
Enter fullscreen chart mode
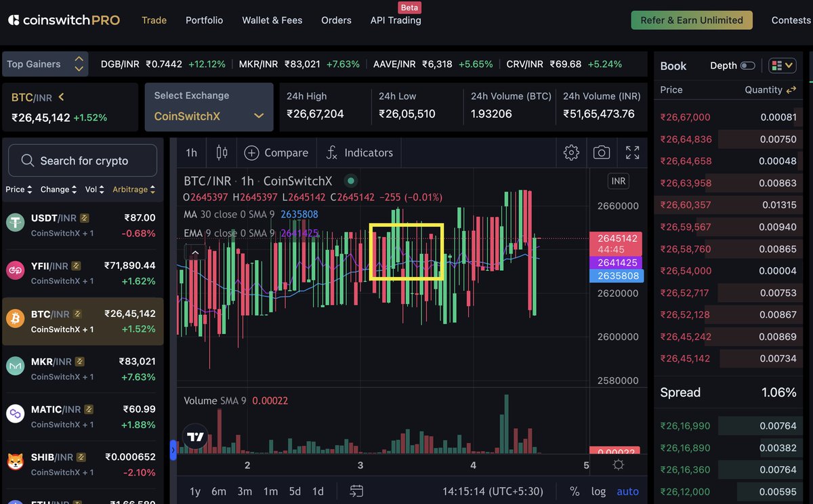(632, 152)
